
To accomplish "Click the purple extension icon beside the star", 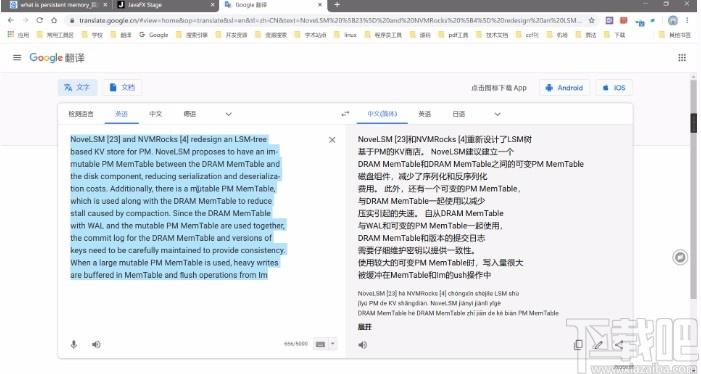I will (x=609, y=20).
